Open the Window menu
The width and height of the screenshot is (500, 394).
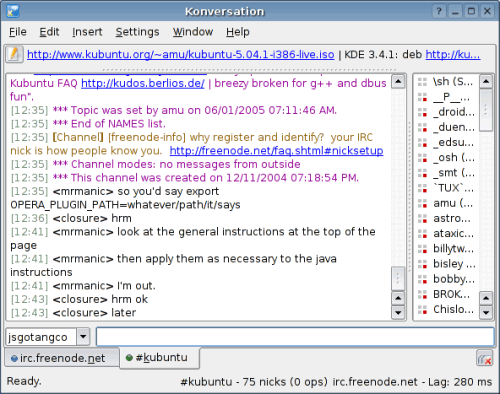pos(193,32)
